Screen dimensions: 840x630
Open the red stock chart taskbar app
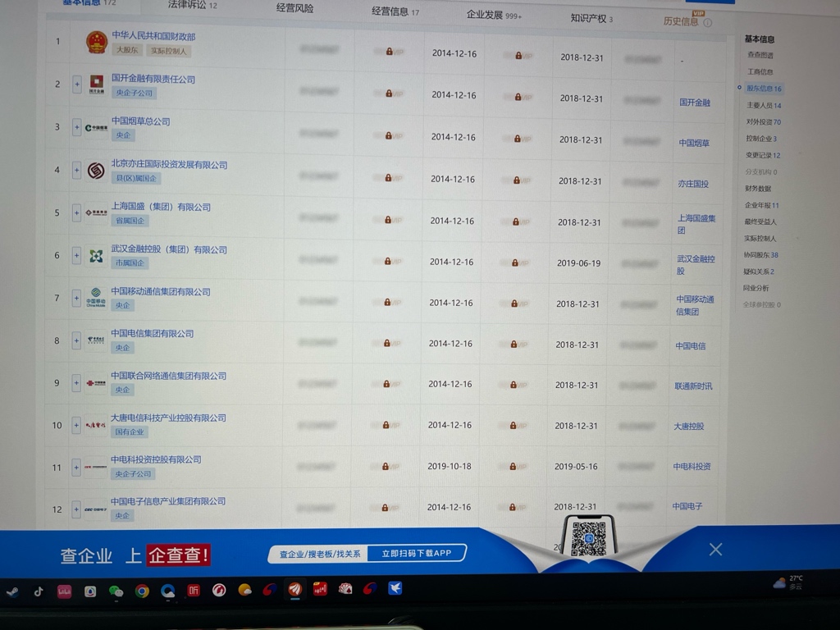(321, 589)
